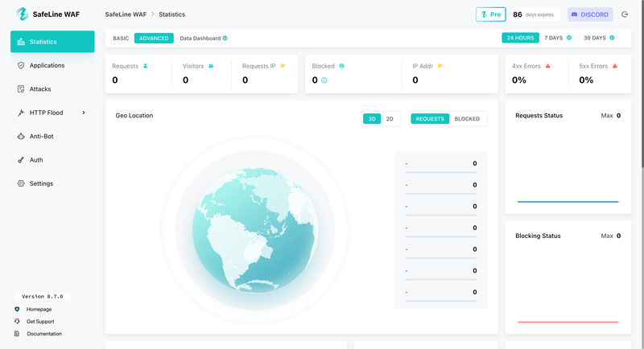Screen dimensions: 644x349
Task: Click the SafeLine WAF breadcrumb link
Action: (x=126, y=14)
